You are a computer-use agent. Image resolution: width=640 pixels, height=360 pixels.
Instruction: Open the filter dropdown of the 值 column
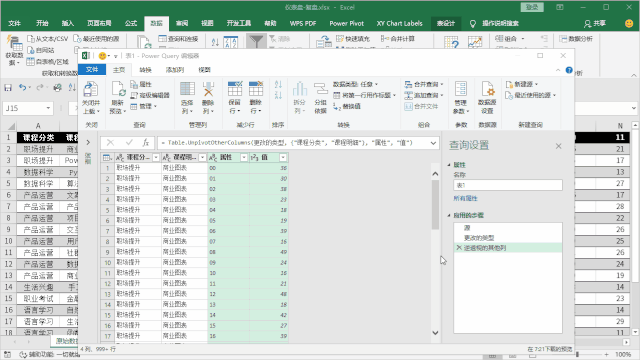[x=283, y=158]
